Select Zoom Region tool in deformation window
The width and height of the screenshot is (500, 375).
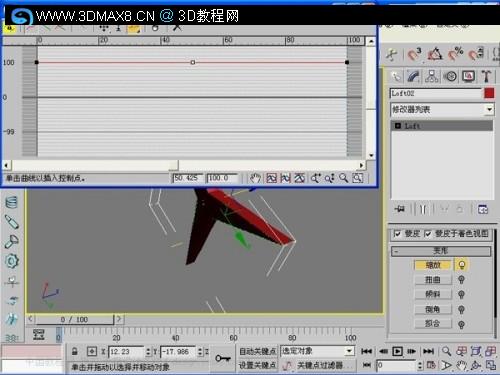click(358, 178)
